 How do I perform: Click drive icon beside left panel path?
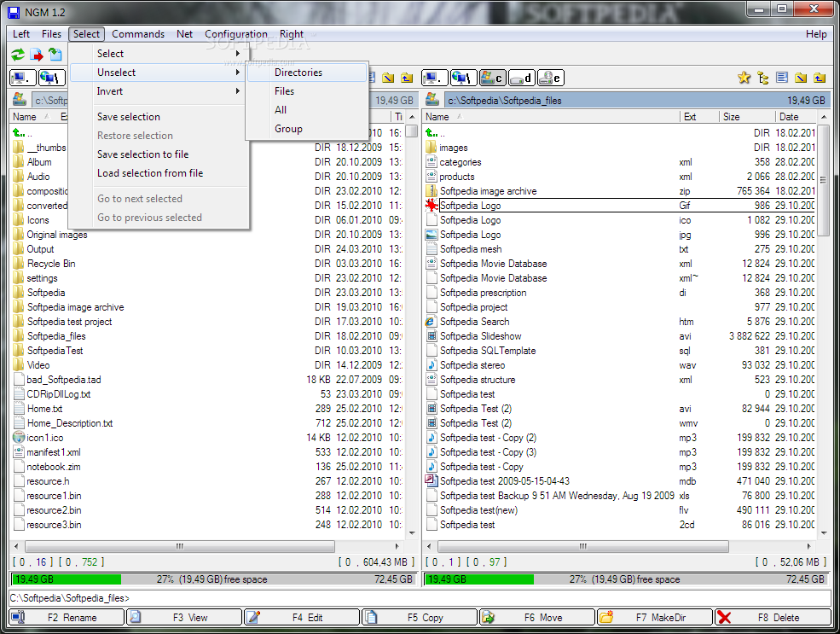(x=20, y=100)
